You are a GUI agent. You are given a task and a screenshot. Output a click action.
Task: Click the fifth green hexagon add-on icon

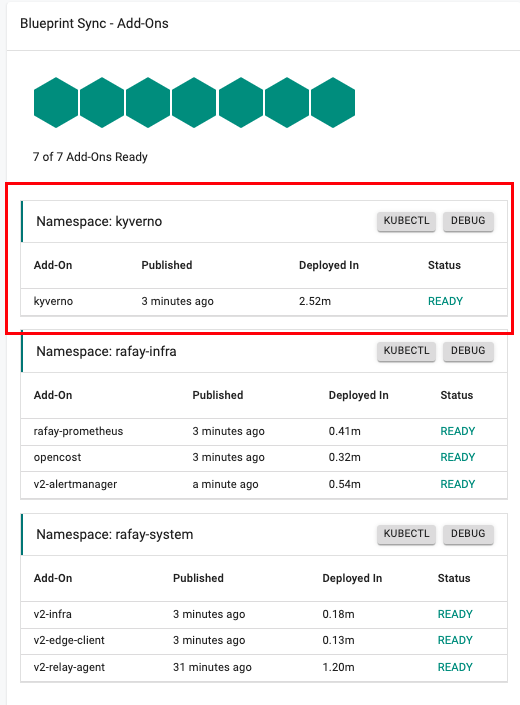[x=241, y=103]
